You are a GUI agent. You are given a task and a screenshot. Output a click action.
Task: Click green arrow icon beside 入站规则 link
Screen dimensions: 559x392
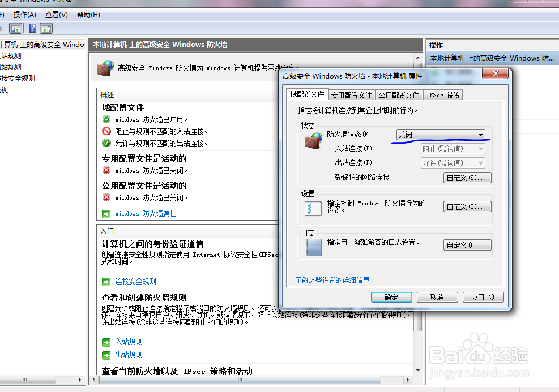click(106, 342)
